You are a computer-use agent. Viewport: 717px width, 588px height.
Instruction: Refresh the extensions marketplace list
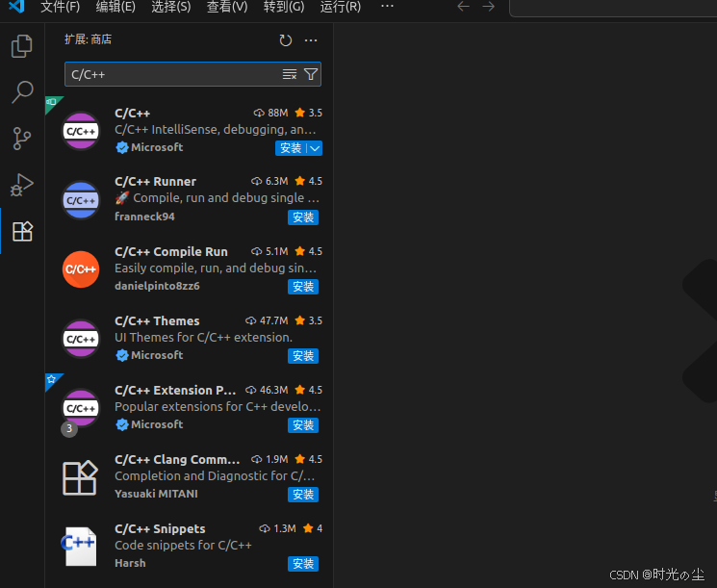coord(285,40)
